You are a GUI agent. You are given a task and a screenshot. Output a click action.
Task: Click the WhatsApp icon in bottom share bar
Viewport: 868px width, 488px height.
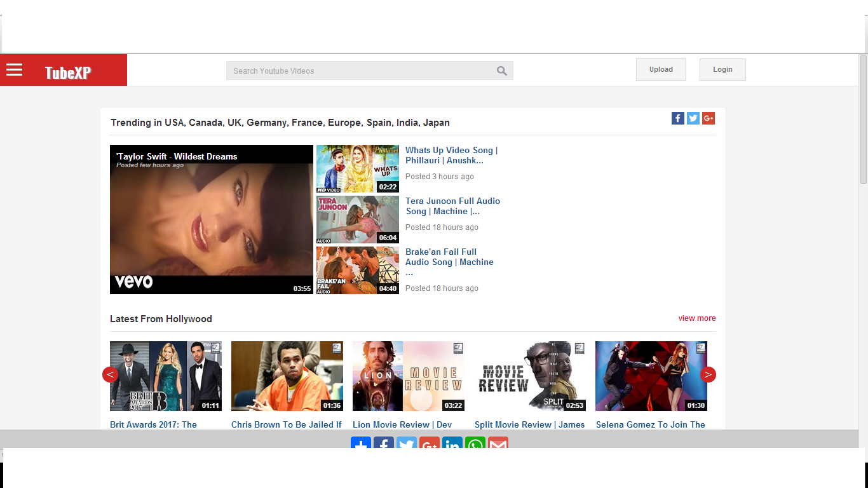475,444
